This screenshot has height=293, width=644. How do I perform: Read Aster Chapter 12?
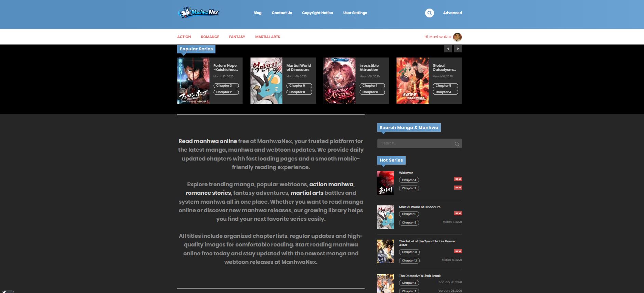[409, 260]
